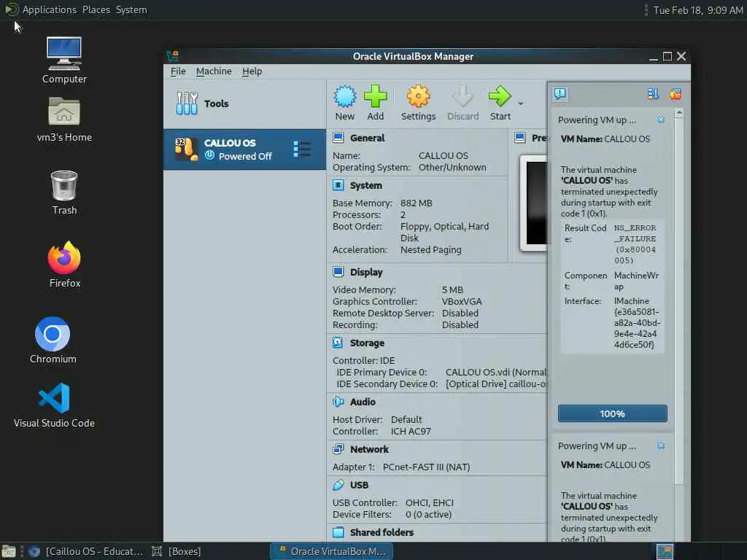Select the CALLOU OS virtual machine

tap(244, 149)
